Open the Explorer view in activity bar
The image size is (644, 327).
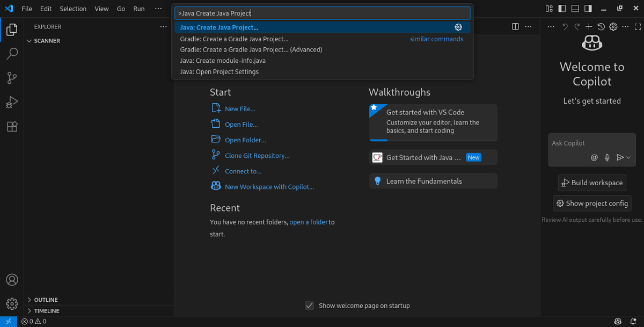click(12, 30)
